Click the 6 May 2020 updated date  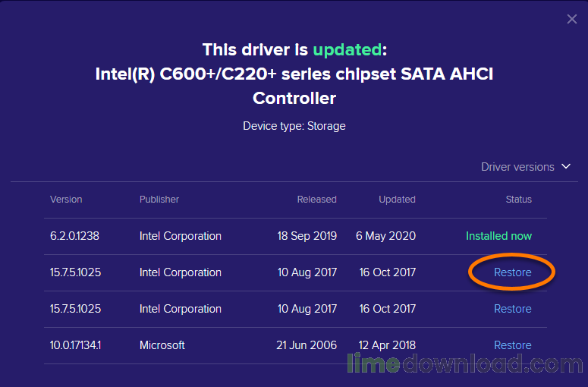[385, 236]
